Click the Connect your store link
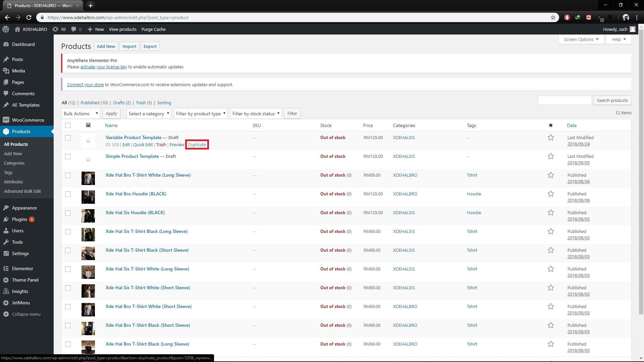The image size is (644, 362). click(x=85, y=84)
